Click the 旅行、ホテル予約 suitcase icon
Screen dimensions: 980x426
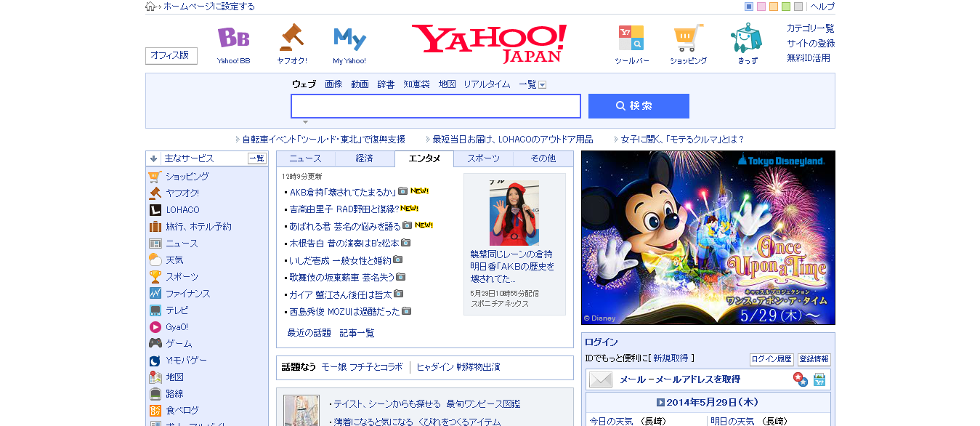coord(155,227)
